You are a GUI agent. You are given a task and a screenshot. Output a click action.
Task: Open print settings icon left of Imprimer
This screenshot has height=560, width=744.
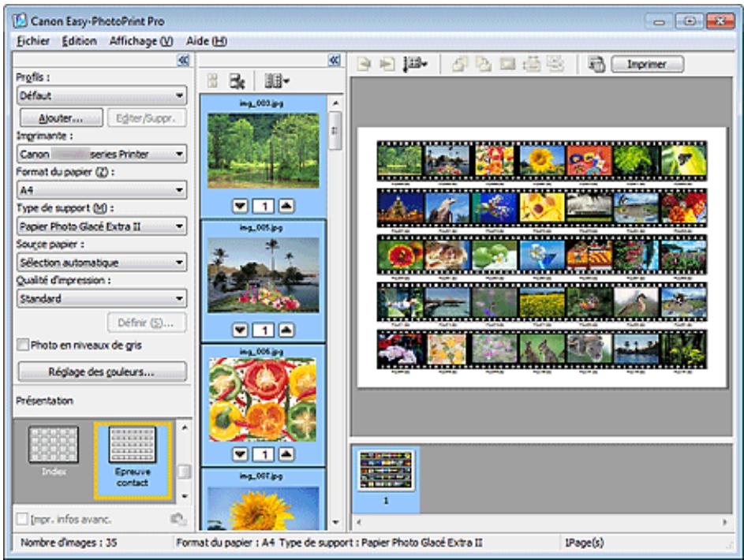[x=596, y=64]
